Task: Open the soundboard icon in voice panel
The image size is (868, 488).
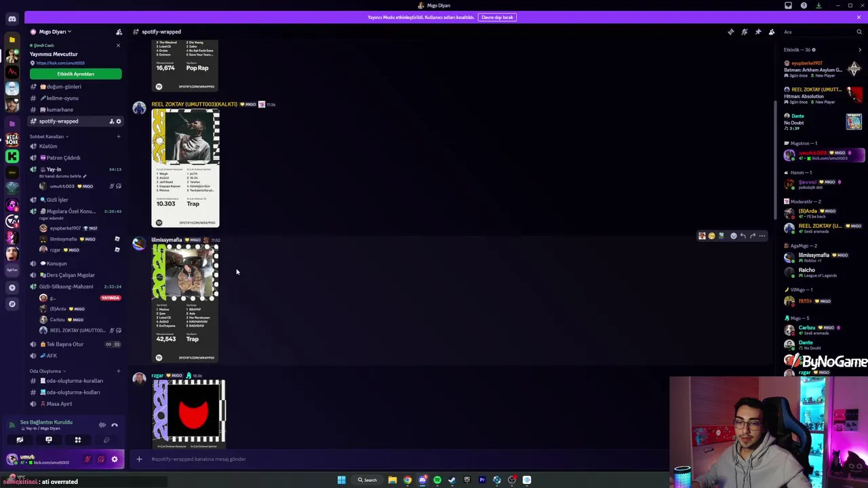Action: tap(106, 440)
